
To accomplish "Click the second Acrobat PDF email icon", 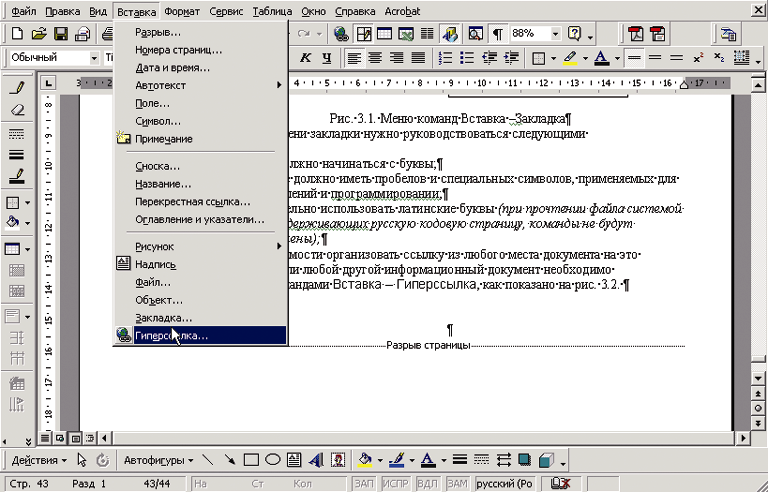I will click(x=657, y=34).
